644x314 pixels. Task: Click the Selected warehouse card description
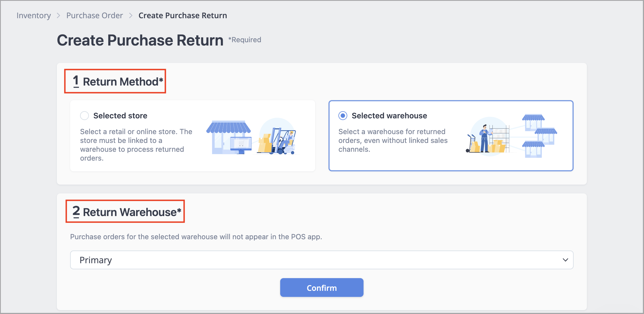coord(393,140)
